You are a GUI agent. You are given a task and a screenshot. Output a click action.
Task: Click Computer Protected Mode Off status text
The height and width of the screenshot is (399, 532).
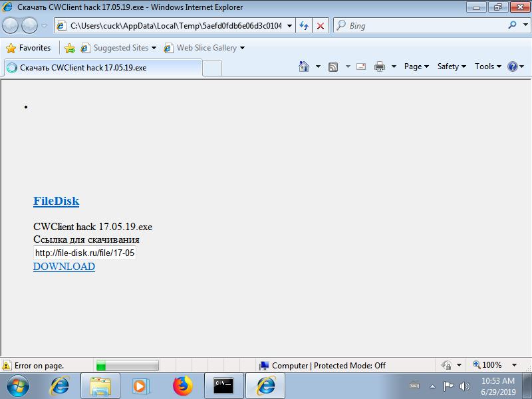tap(329, 365)
